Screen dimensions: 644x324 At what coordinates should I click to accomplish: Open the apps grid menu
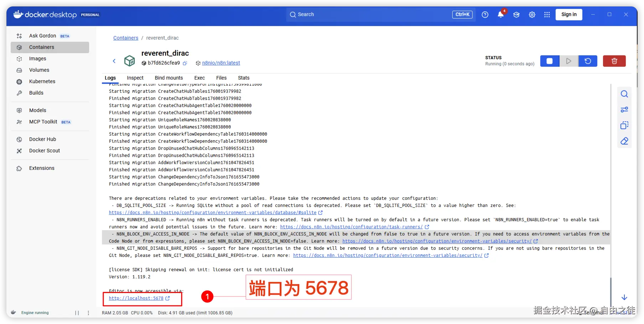click(547, 15)
